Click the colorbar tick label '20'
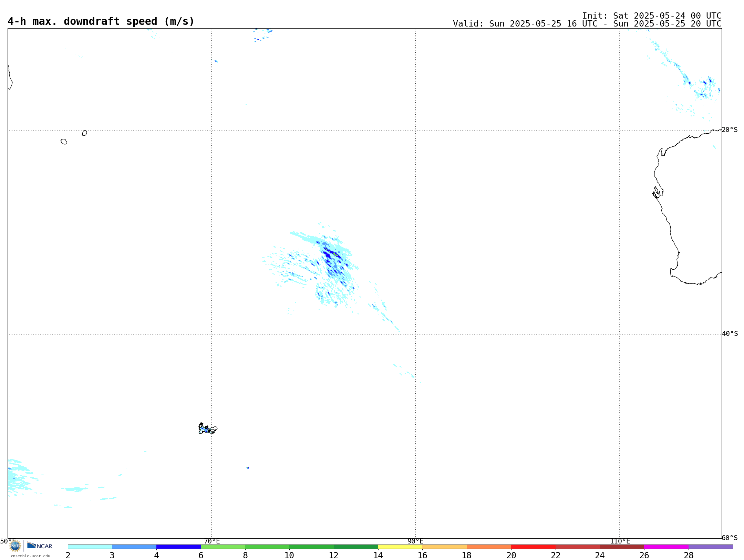744x560 pixels. (511, 555)
